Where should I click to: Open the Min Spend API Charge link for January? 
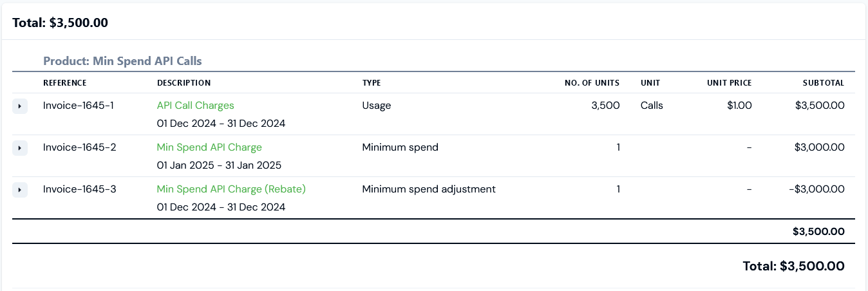point(209,147)
